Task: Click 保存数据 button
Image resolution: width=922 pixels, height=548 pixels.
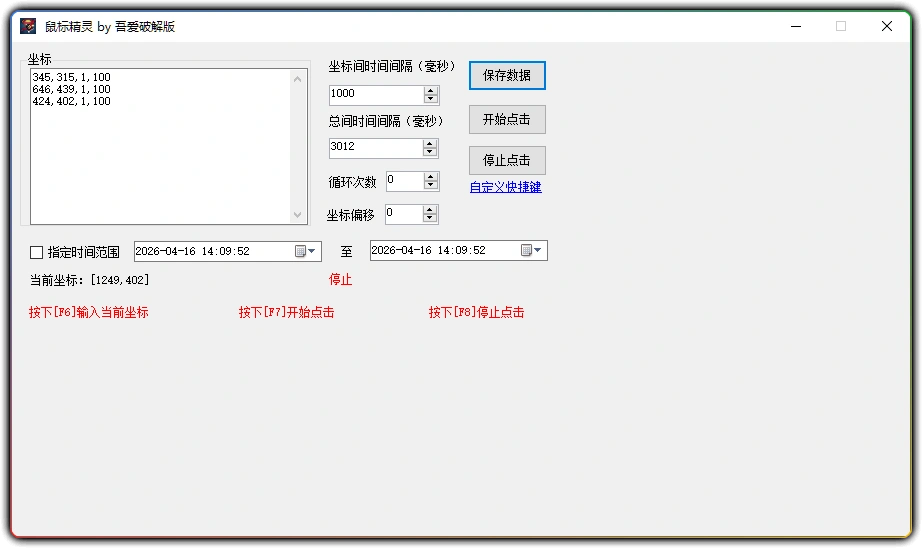Action: click(507, 75)
